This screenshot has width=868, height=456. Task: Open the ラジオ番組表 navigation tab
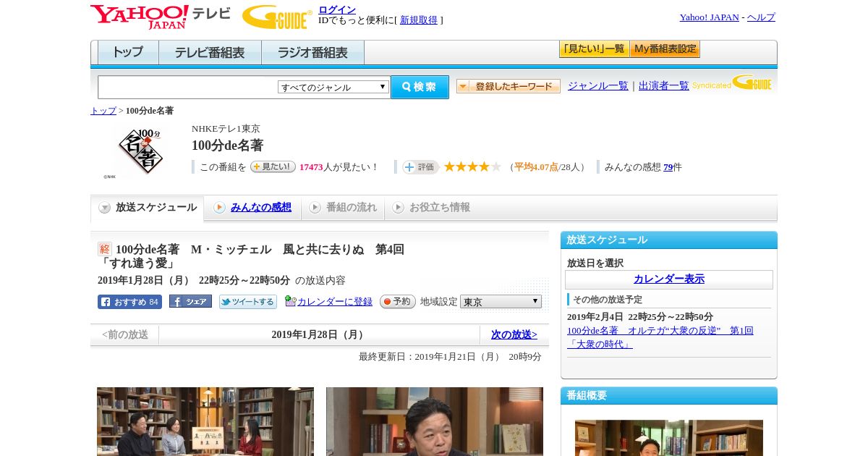point(312,53)
